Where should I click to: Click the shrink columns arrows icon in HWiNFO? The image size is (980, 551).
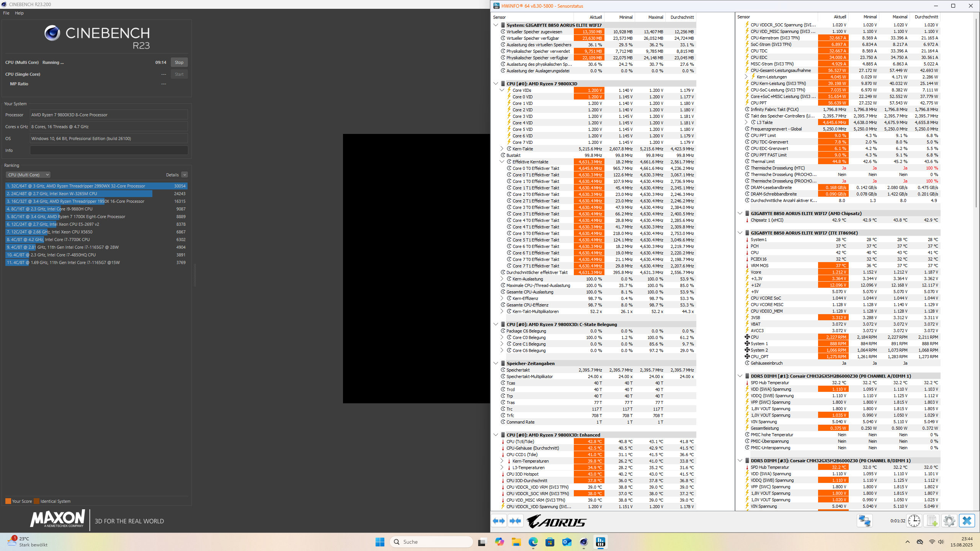(x=515, y=521)
